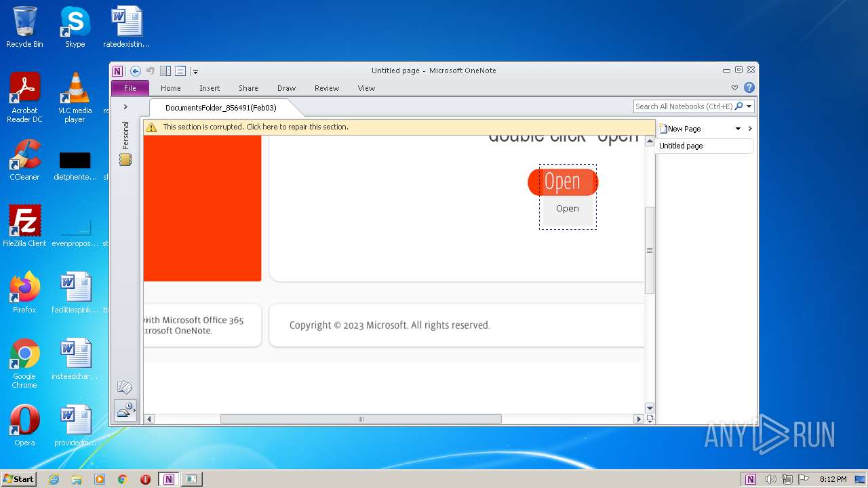
Task: Switch to the Draw ribbon tab
Action: coord(287,88)
